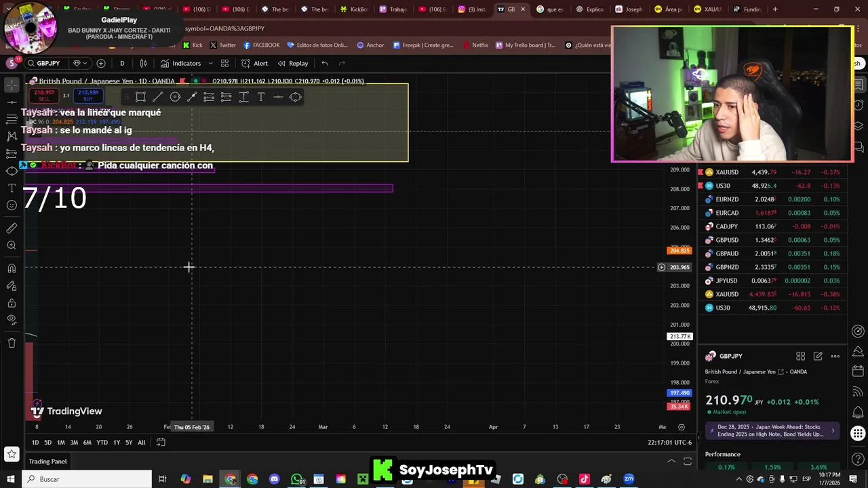Click the trash Remove objects icon
The height and width of the screenshot is (488, 868).
click(x=12, y=343)
